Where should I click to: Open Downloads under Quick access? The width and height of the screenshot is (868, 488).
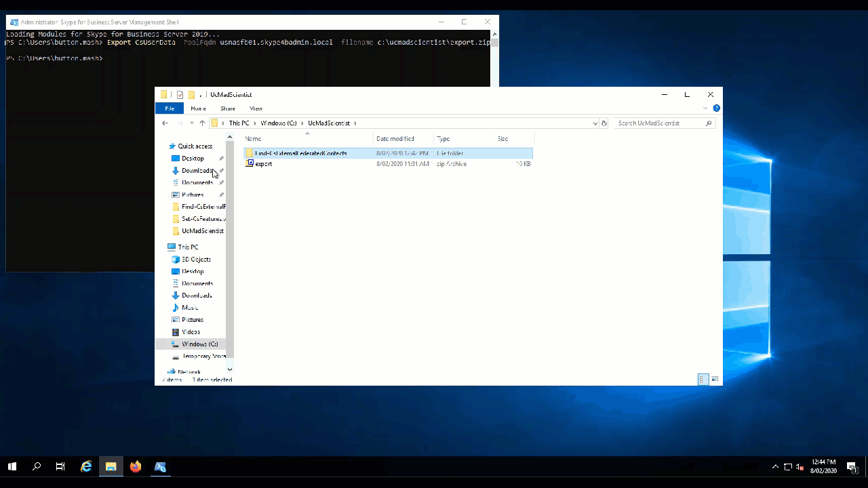point(197,171)
